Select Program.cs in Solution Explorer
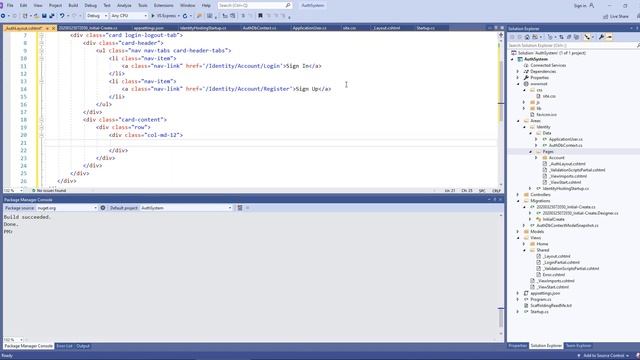The height and width of the screenshot is (360, 640). pos(540,299)
